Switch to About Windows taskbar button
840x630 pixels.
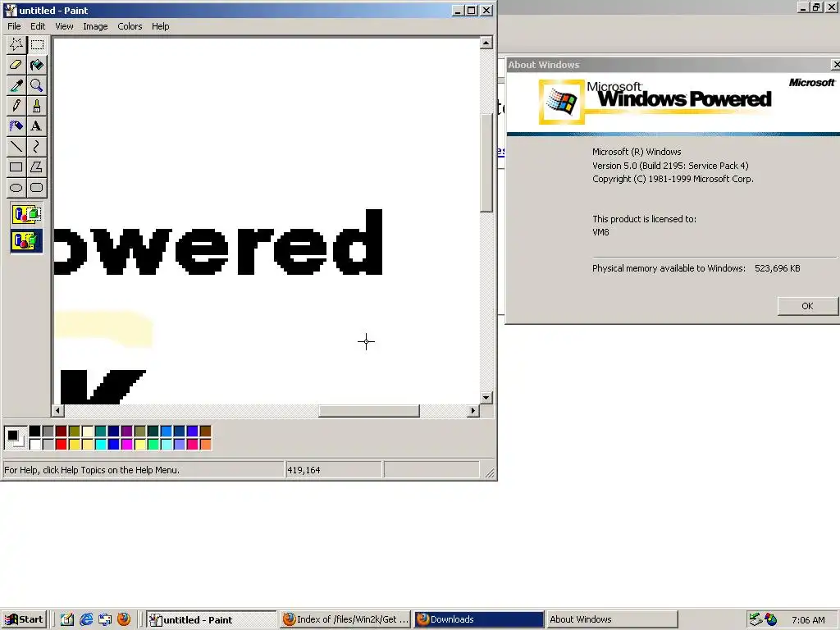click(612, 619)
